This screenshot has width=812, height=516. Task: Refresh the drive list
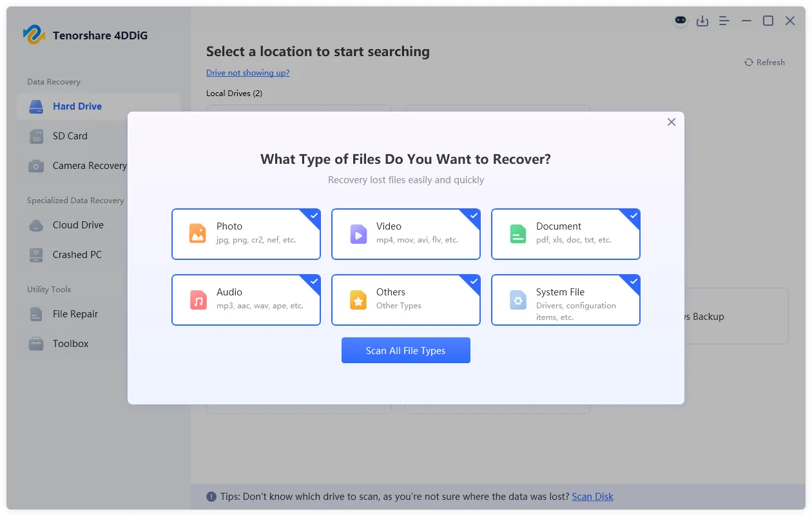pos(765,62)
